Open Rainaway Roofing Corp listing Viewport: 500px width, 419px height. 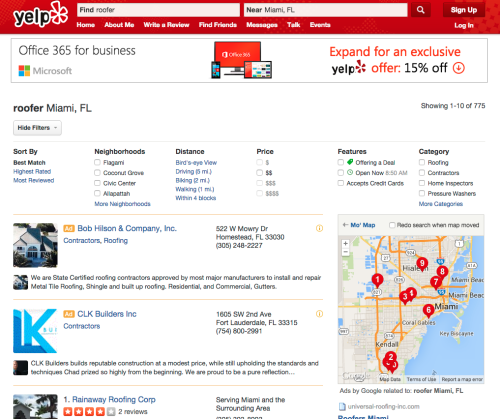coord(114,399)
